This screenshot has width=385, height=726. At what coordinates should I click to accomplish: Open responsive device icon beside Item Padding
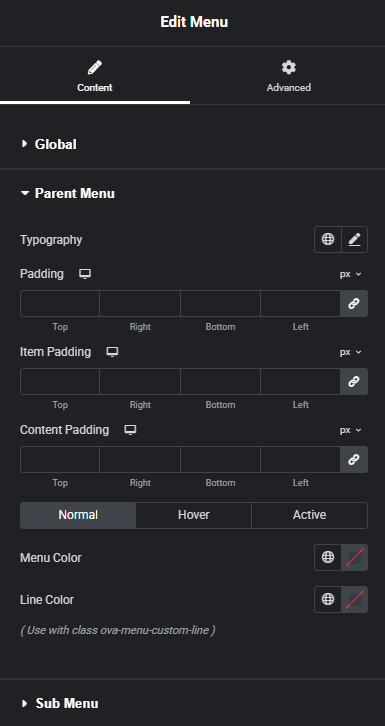coord(112,352)
